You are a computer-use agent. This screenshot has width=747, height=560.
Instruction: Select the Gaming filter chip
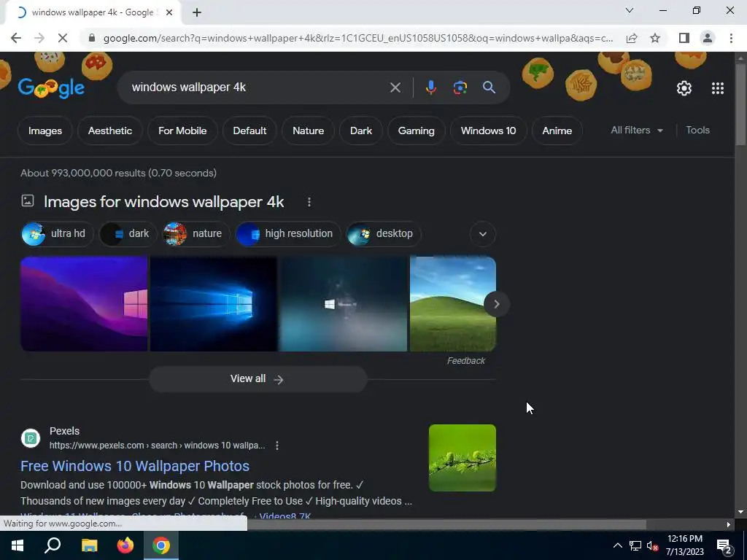click(417, 131)
